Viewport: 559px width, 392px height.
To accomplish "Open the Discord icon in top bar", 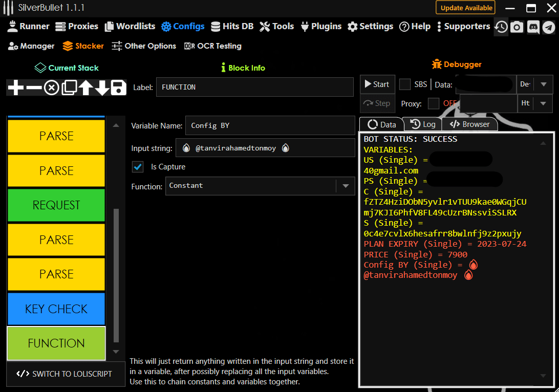I will point(533,27).
